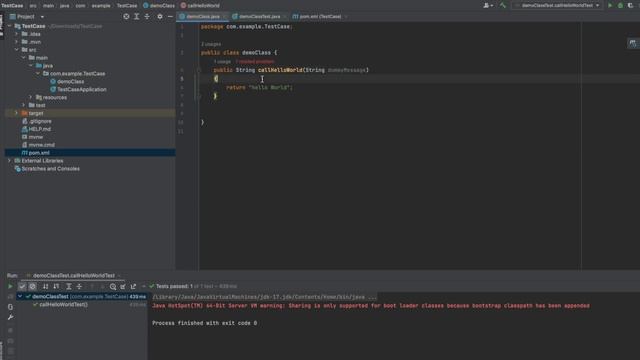Place cursor on return "hello World" line
640x360 pixels.
coord(260,87)
